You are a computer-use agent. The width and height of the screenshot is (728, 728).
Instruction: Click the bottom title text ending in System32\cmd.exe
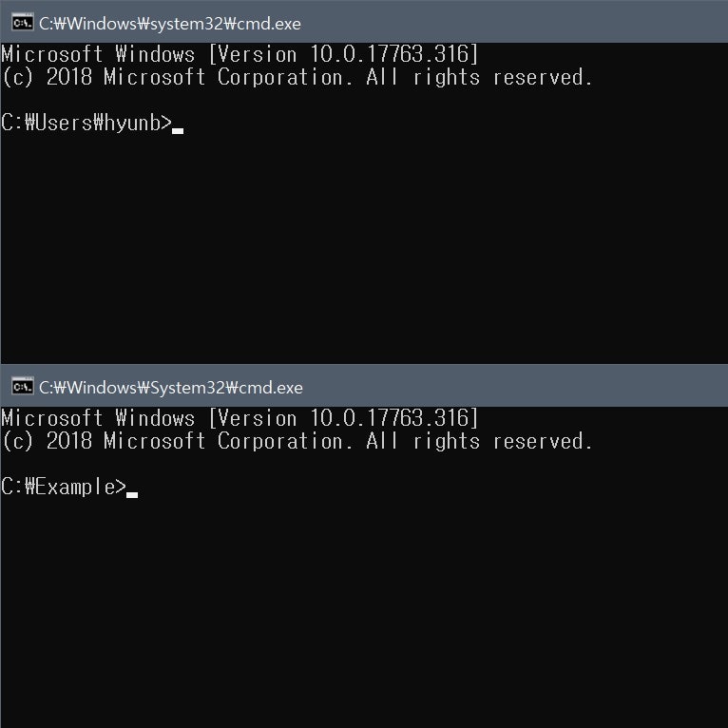171,388
